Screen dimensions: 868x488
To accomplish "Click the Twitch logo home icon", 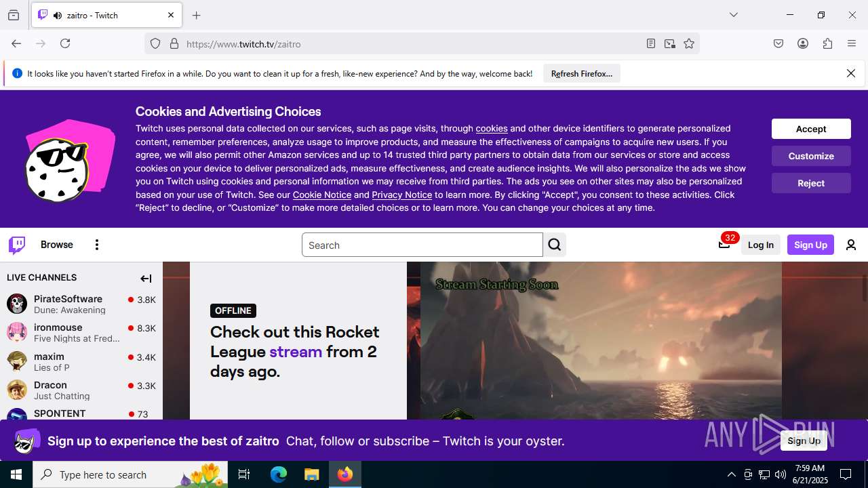I will click(17, 245).
